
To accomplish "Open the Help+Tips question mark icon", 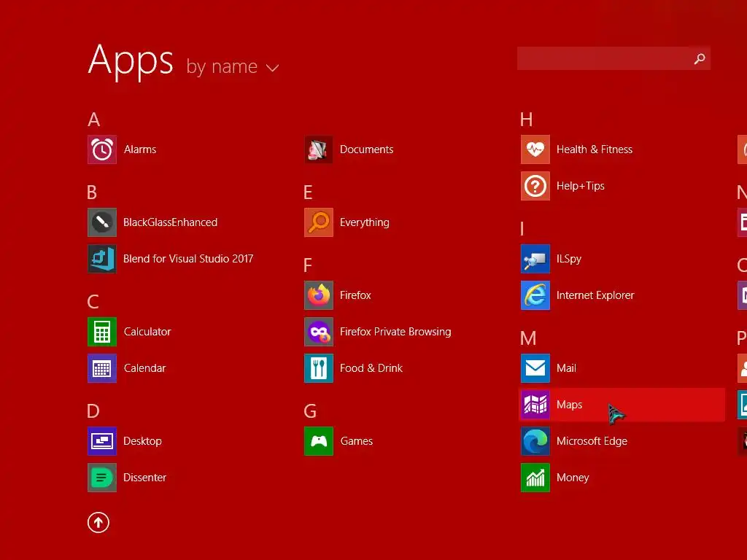I will [535, 186].
